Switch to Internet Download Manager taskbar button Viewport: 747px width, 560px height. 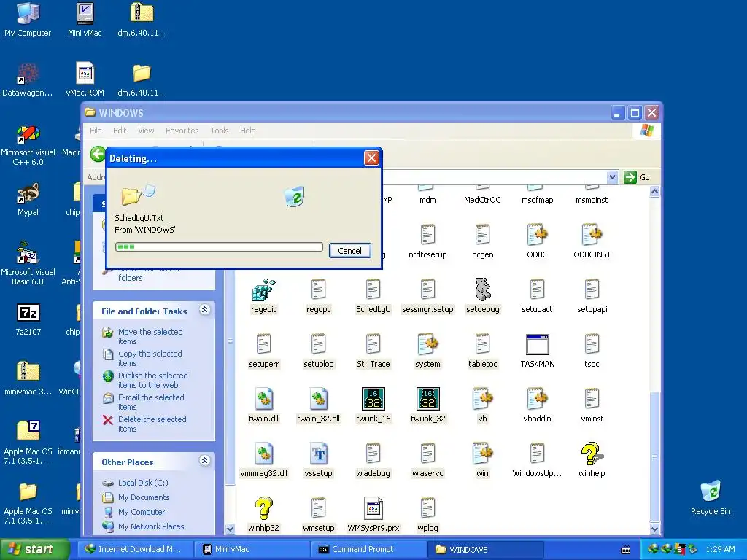click(x=135, y=550)
